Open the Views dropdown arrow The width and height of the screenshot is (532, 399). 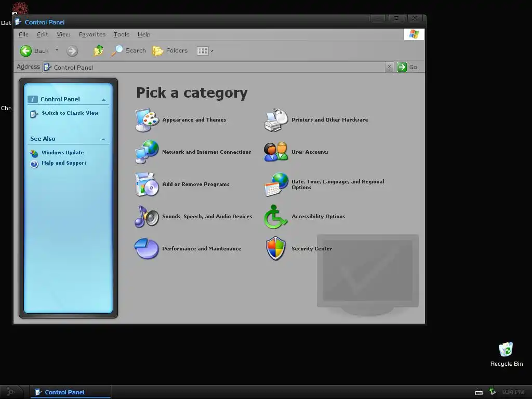click(x=212, y=51)
